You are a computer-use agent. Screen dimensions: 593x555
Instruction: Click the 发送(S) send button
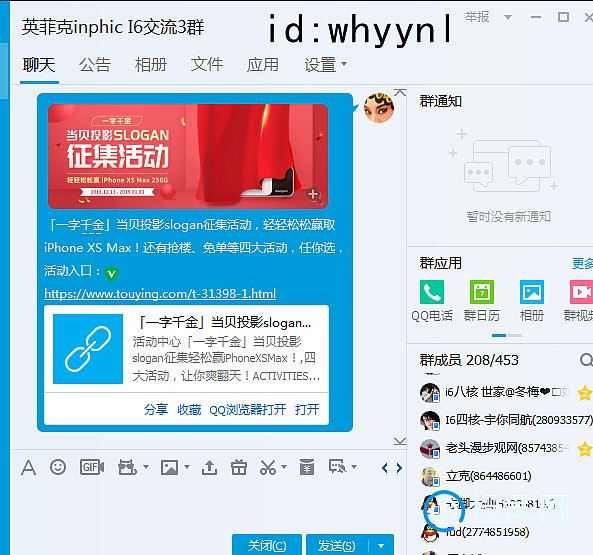337,546
